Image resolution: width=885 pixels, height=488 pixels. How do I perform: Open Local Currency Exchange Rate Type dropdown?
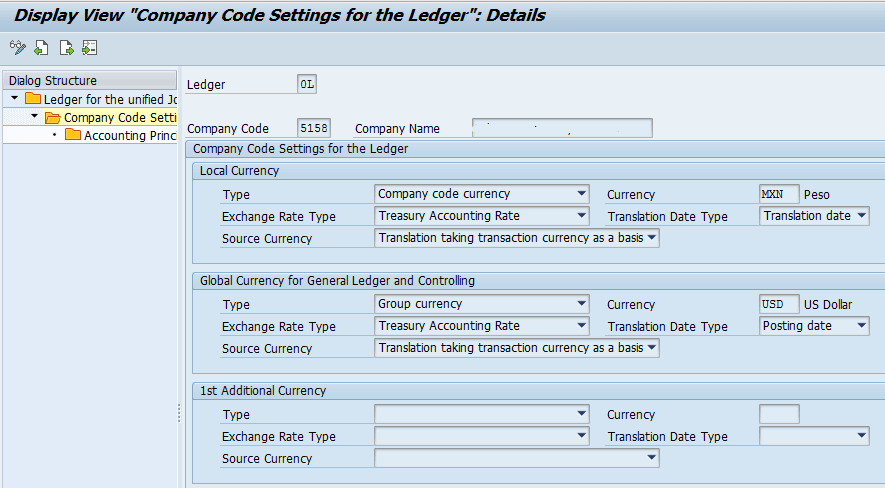click(582, 215)
